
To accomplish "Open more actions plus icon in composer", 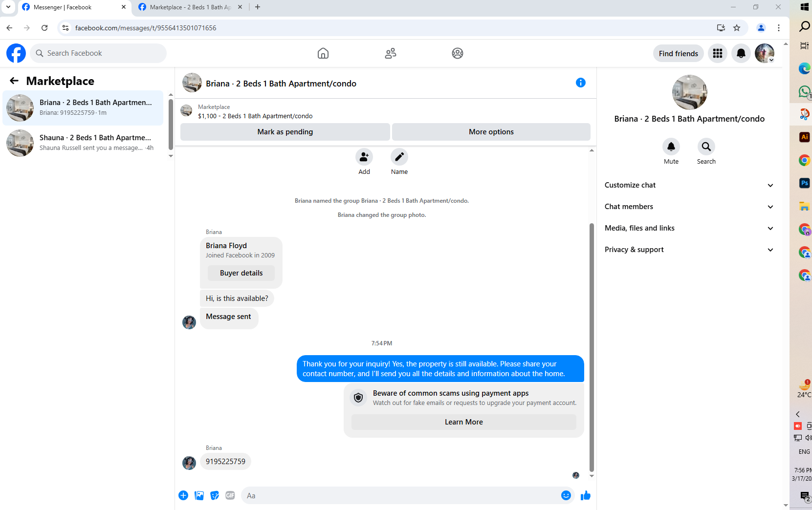I will 183,495.
